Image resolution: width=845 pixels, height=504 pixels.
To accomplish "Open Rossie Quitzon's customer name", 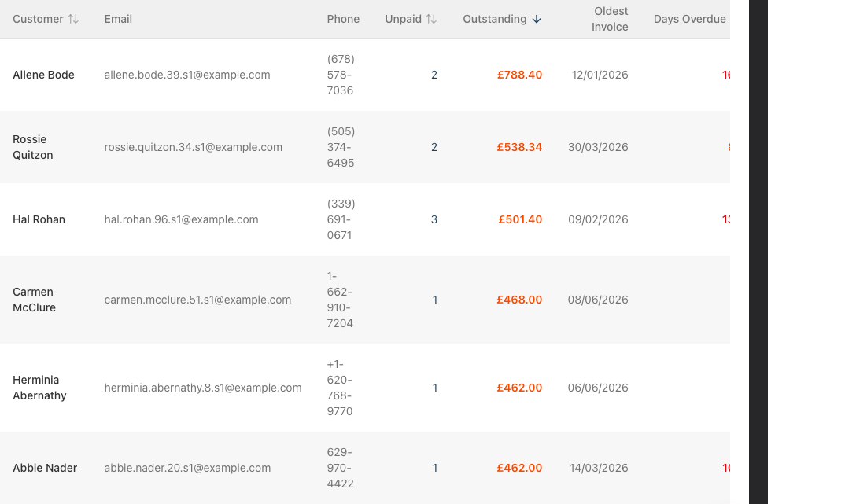I will coord(33,147).
